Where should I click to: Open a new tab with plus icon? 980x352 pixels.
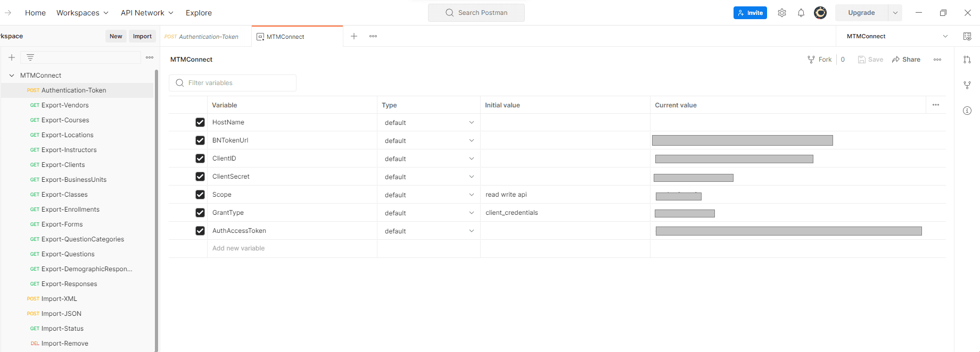tap(354, 36)
